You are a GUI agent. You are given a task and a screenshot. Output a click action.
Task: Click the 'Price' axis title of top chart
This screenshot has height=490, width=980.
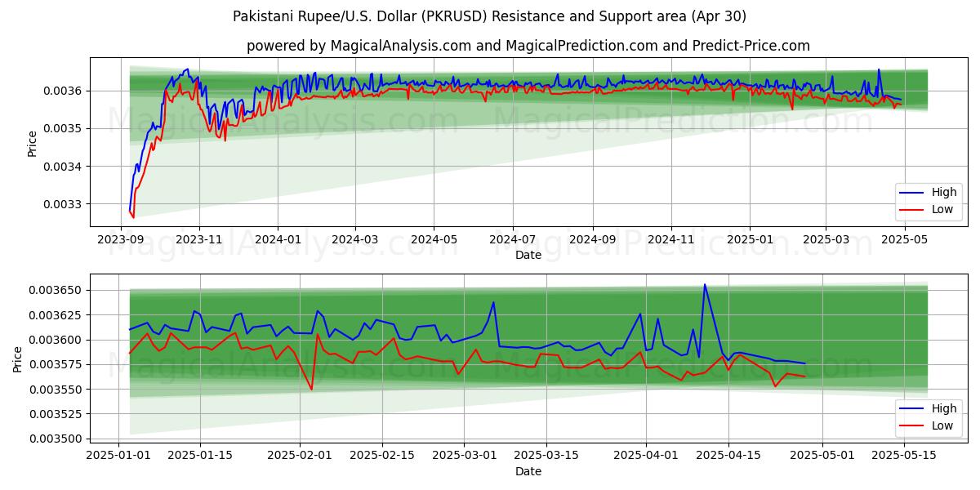(33, 144)
